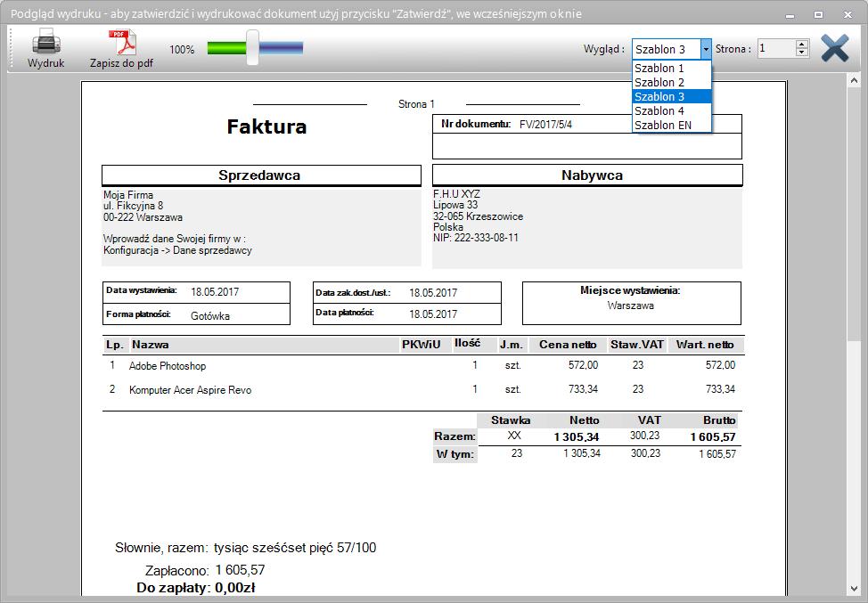Select Szablon 2 from the list
Image resolution: width=868 pixels, height=603 pixels.
click(x=671, y=83)
